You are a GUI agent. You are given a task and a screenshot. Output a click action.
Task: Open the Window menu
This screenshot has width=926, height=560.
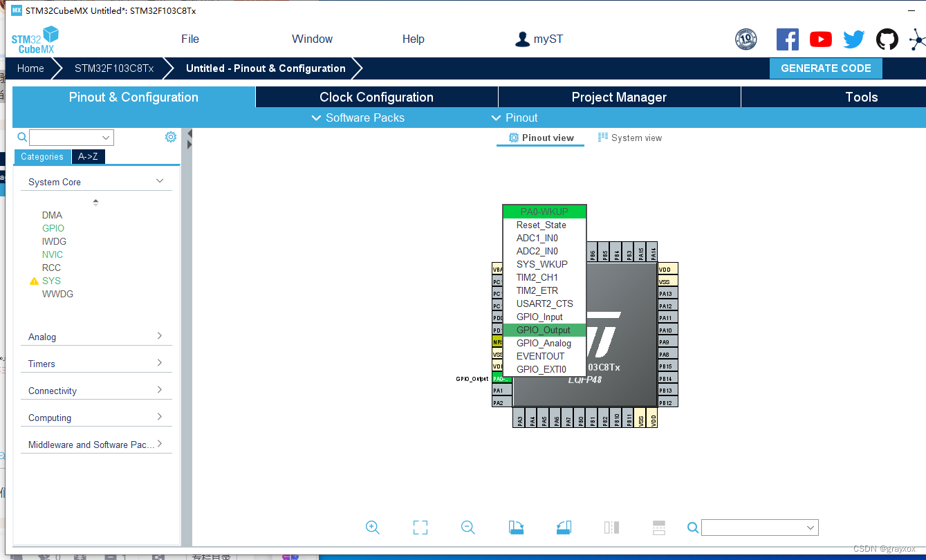click(312, 39)
